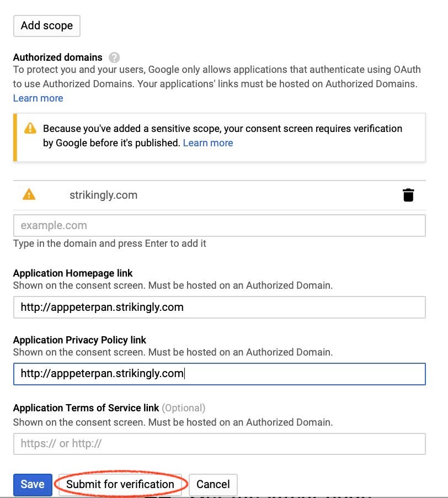Focus the example.com domain input field
Viewport: 448px width, 498px height.
pos(219,225)
